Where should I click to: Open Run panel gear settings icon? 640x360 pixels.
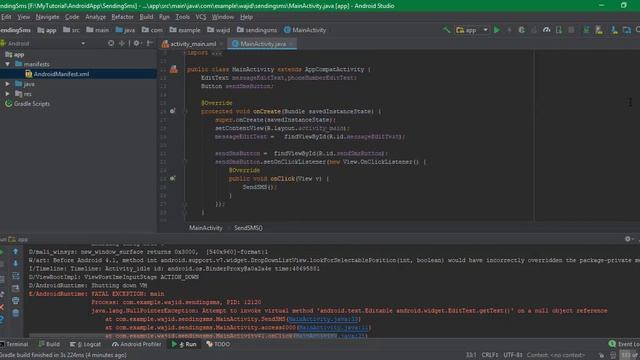628,239
